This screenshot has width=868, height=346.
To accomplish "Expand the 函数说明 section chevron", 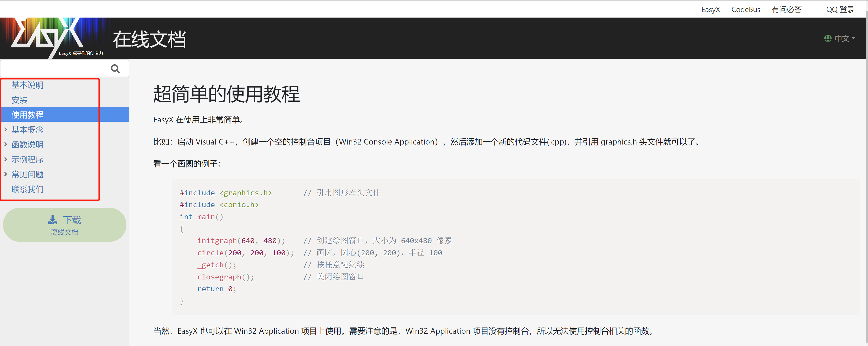I will pos(6,144).
